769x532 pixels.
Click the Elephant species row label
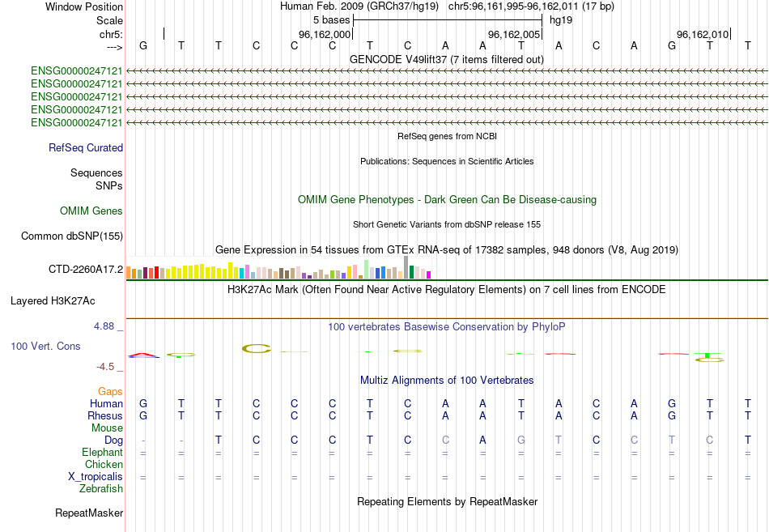[x=103, y=453]
